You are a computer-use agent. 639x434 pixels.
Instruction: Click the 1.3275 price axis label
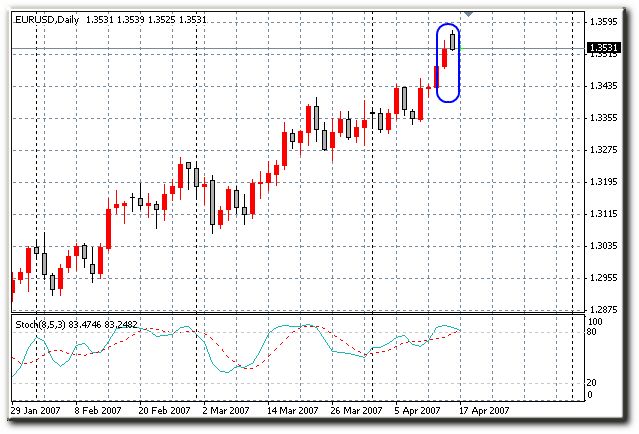point(604,150)
